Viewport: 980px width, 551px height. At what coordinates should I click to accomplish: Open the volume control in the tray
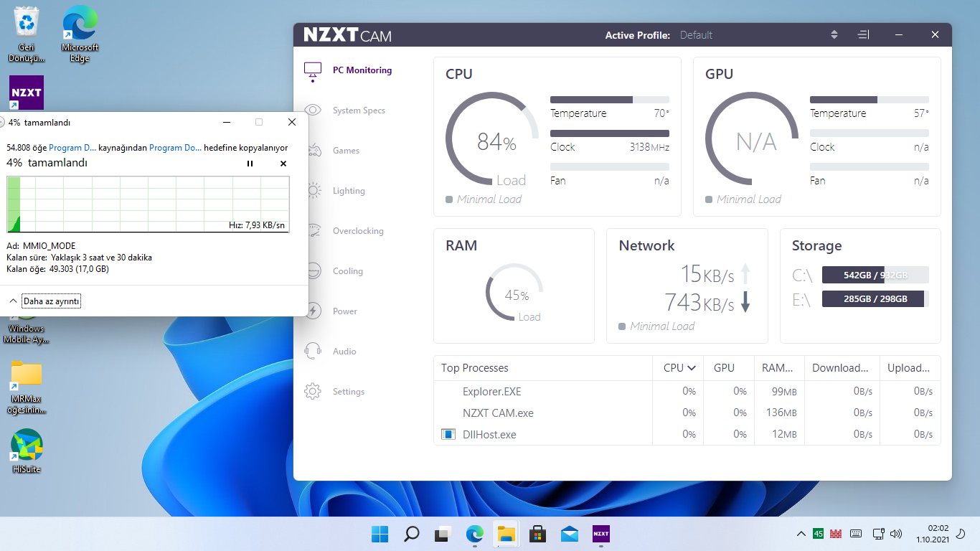[x=895, y=534]
